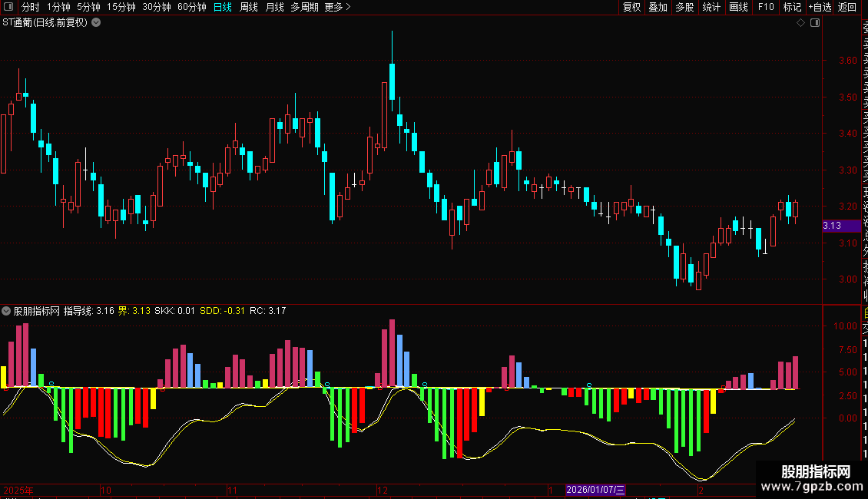Viewport: 868px width, 499px height.
Task: Toggle the left panel icon at top-left
Action: (8, 7)
